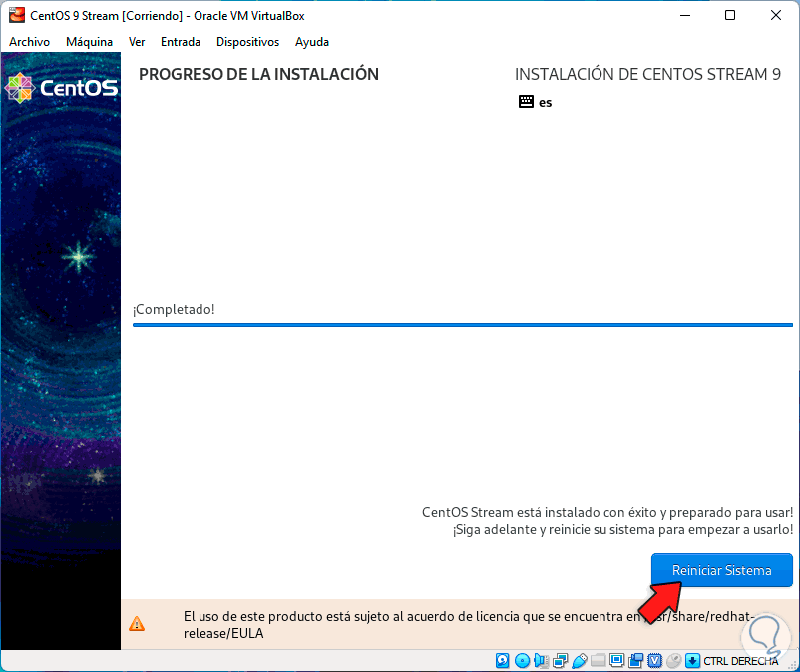800x672 pixels.
Task: Click the keyboard capture arrow icon
Action: [x=692, y=661]
